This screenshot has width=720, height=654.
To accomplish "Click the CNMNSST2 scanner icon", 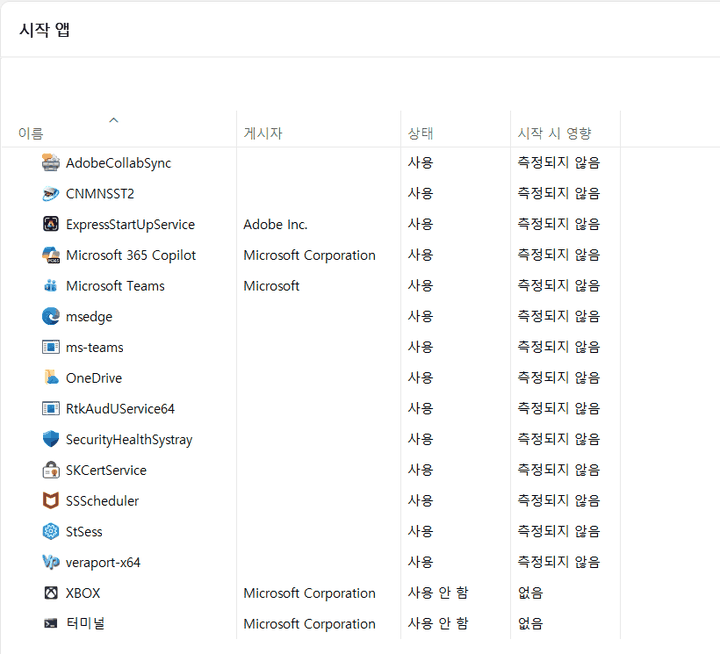I will coord(51,193).
